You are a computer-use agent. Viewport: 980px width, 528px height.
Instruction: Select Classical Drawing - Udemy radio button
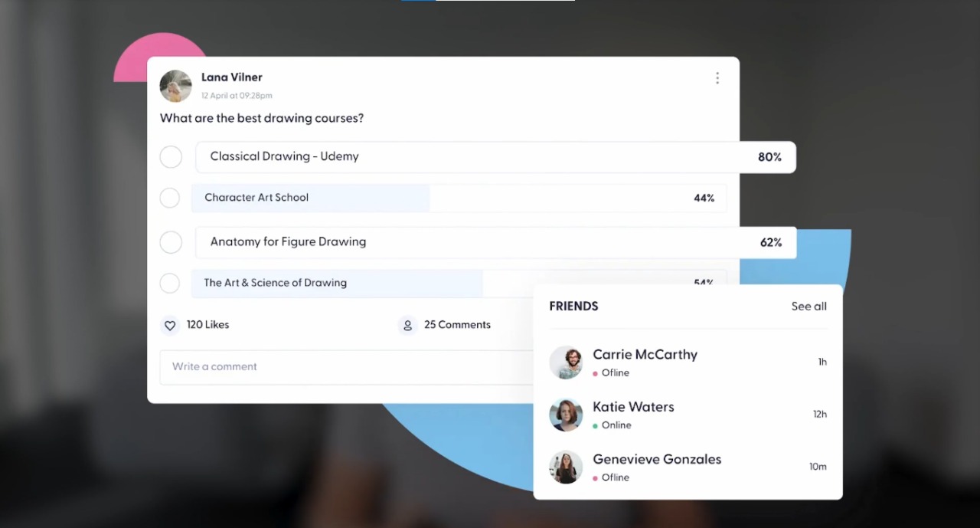(171, 157)
